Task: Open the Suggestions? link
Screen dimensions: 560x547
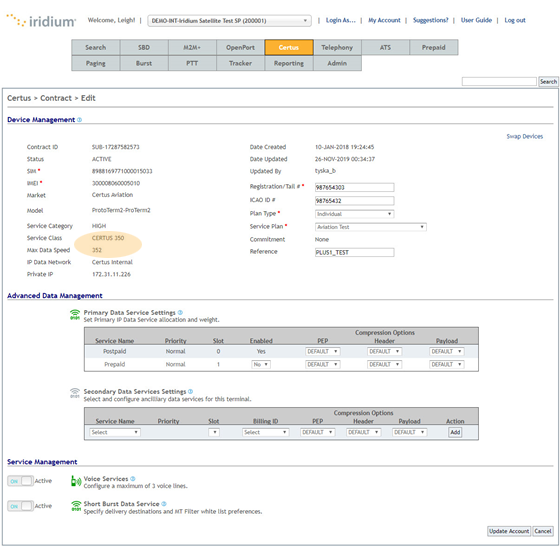Action: (430, 20)
